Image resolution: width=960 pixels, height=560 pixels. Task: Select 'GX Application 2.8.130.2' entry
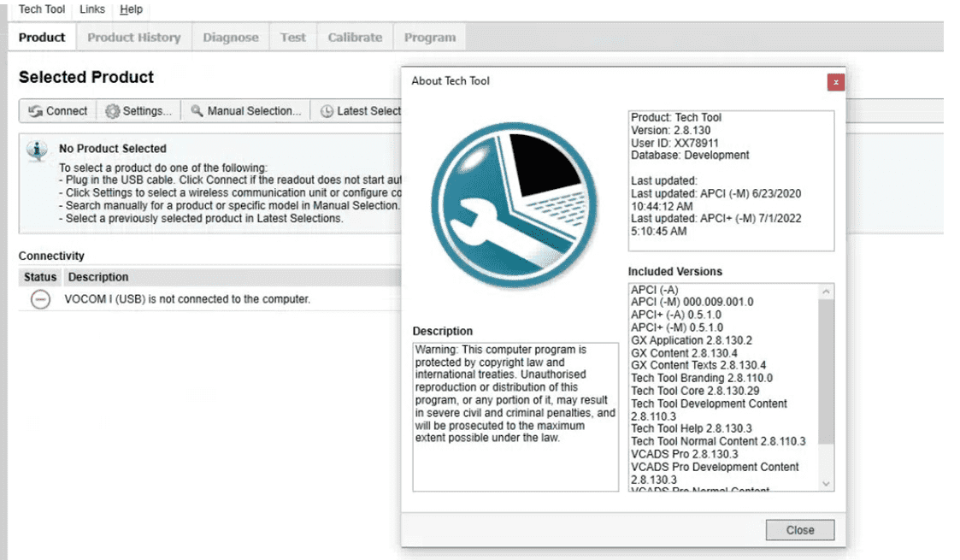click(692, 340)
